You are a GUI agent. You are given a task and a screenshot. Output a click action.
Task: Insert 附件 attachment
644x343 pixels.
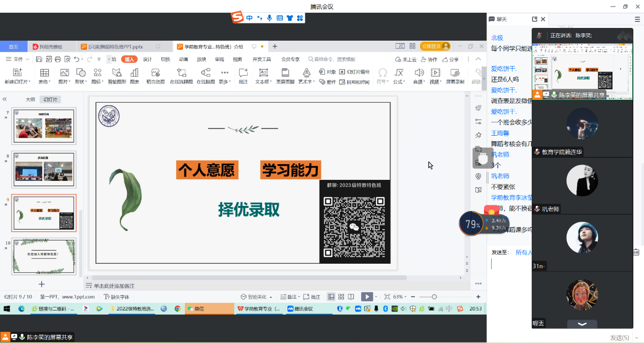(x=328, y=82)
